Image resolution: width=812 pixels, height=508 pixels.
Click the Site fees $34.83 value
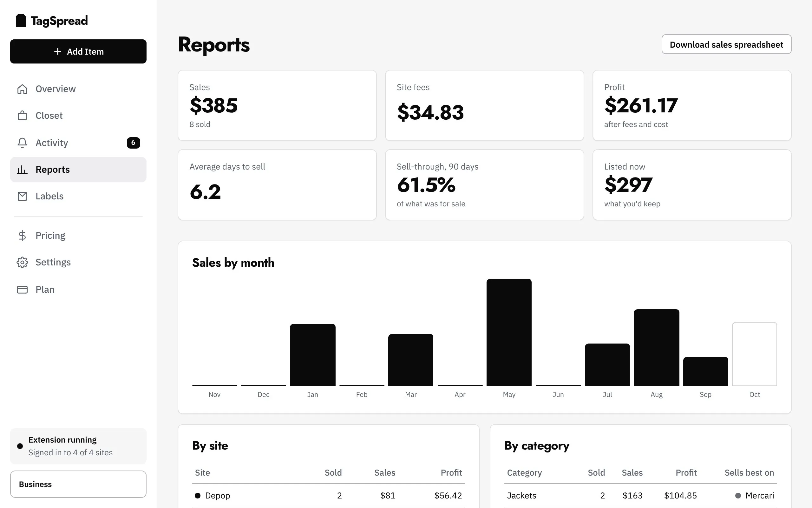(430, 112)
